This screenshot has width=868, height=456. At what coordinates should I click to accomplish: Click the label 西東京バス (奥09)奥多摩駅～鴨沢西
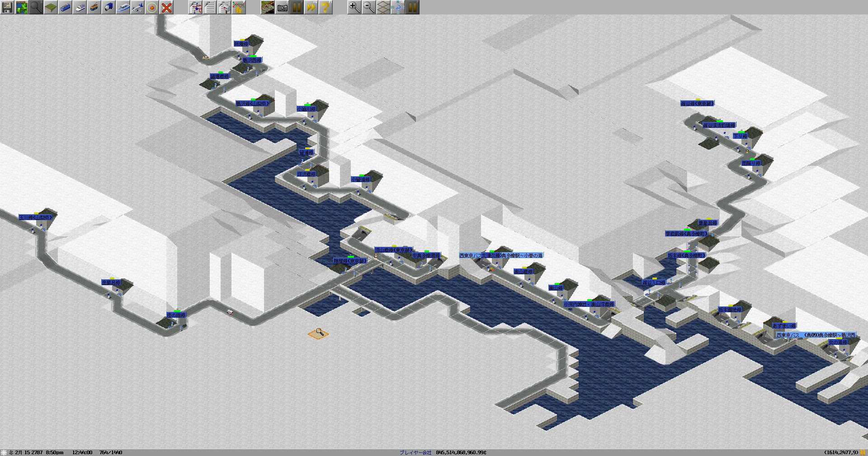816,335
